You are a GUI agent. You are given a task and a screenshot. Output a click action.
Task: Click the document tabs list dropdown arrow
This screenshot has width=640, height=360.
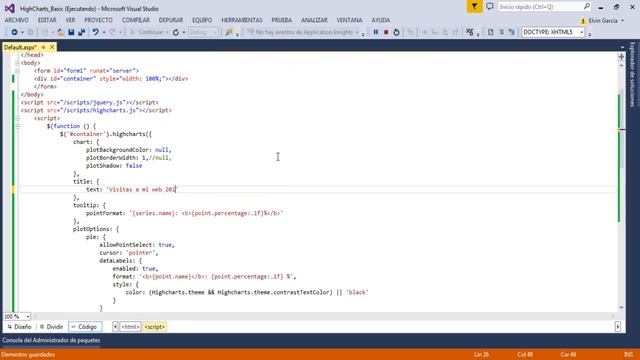click(622, 47)
